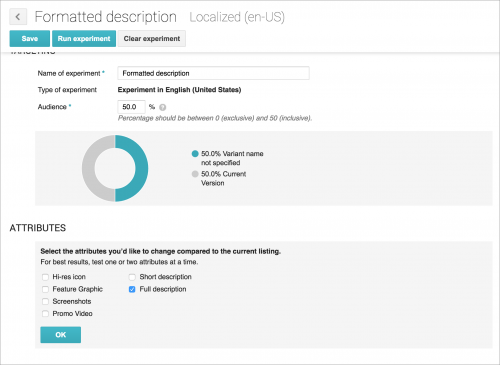500x365 pixels.
Task: Uncheck the Full description checkbox
Action: point(132,289)
